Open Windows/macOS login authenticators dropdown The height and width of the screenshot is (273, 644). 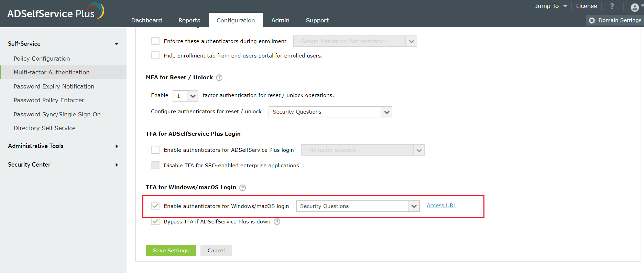pyautogui.click(x=358, y=206)
